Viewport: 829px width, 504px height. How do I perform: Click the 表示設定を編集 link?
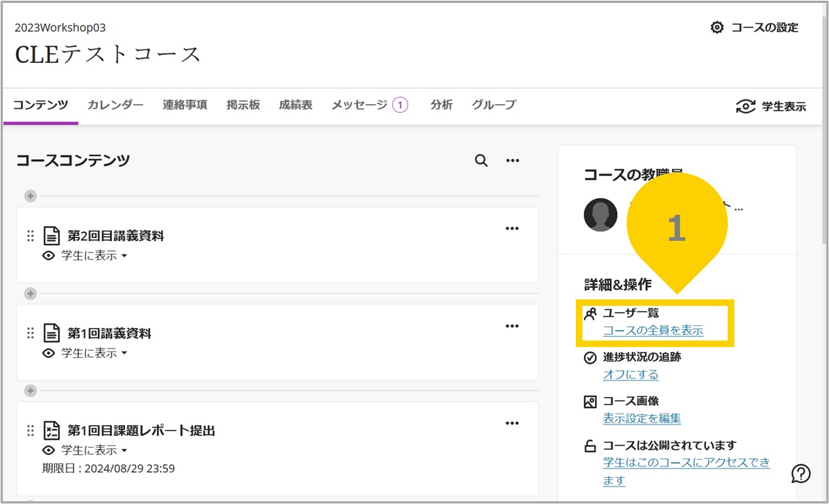click(x=642, y=419)
